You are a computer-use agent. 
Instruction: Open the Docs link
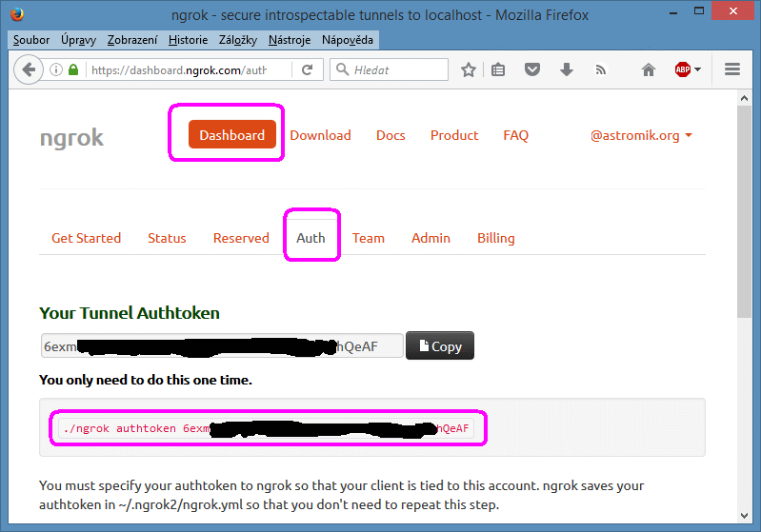tap(391, 135)
